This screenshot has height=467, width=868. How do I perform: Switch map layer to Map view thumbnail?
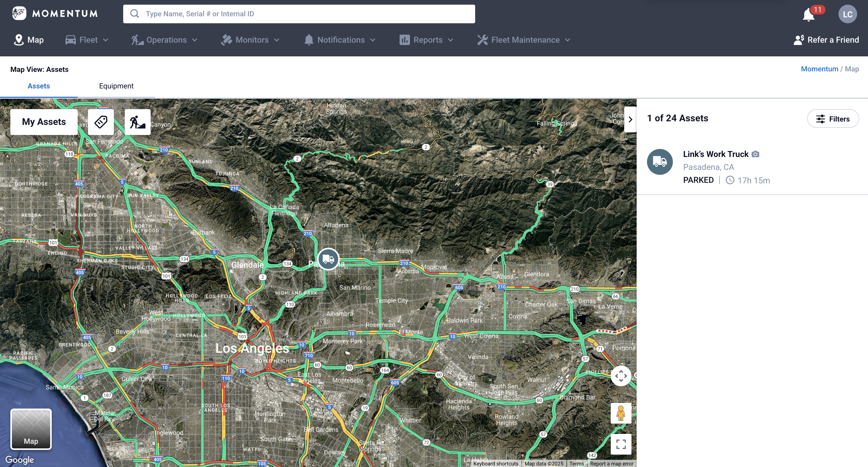tap(31, 429)
